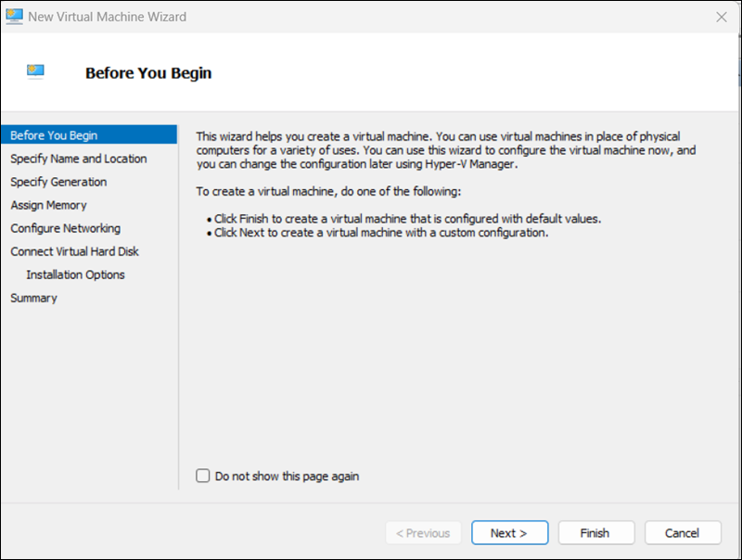The height and width of the screenshot is (560, 742).
Task: Open the Specify Generation step
Action: pos(58,182)
